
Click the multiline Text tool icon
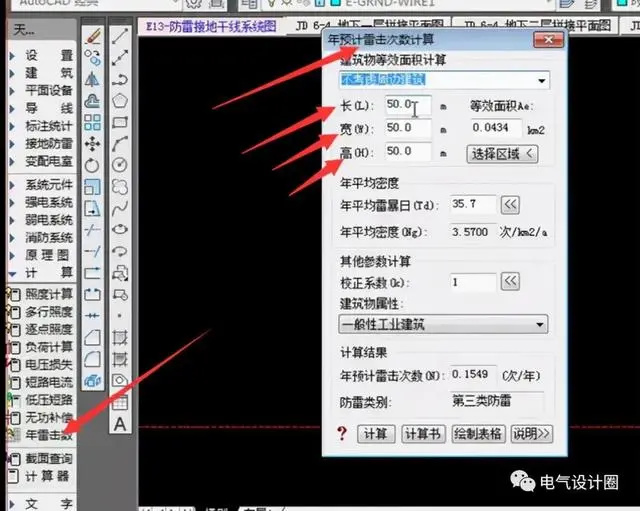click(x=120, y=424)
